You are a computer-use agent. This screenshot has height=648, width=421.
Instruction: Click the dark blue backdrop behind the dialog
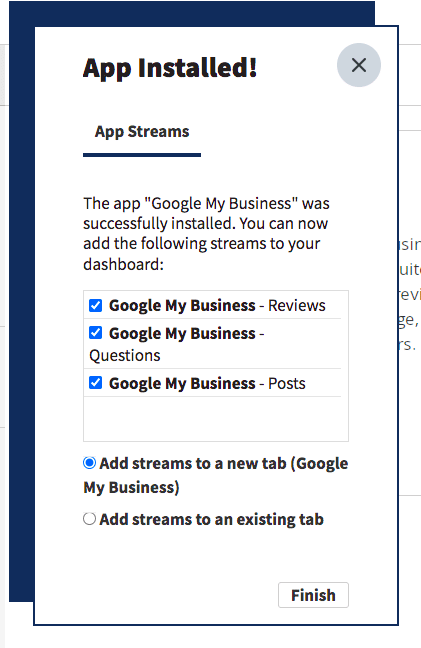pyautogui.click(x=21, y=314)
